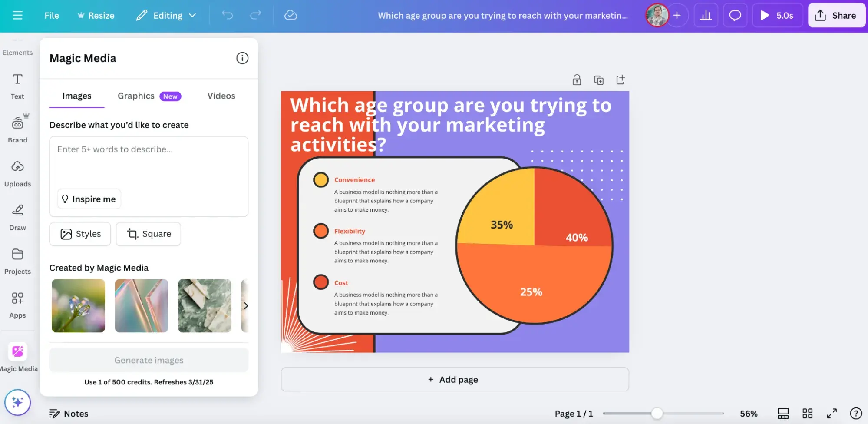Open the Square aspect ratio selector
Screen dimensions: 868x424
tap(149, 234)
